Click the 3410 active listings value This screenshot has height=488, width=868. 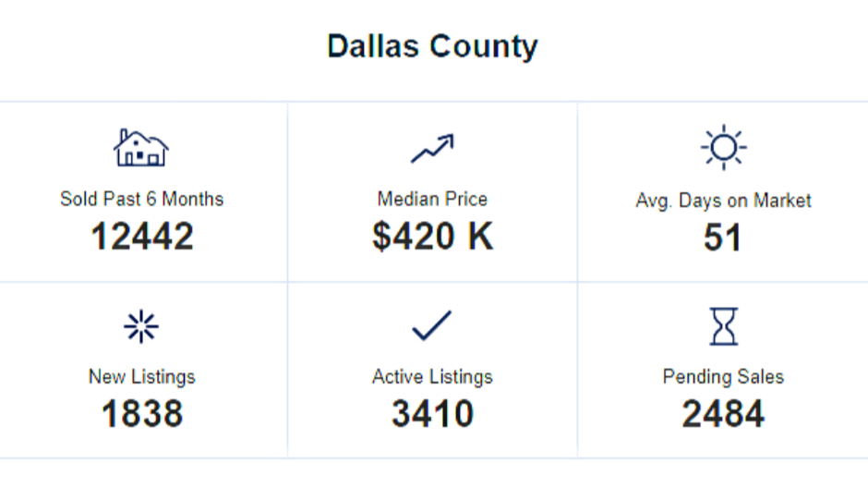pyautogui.click(x=432, y=414)
